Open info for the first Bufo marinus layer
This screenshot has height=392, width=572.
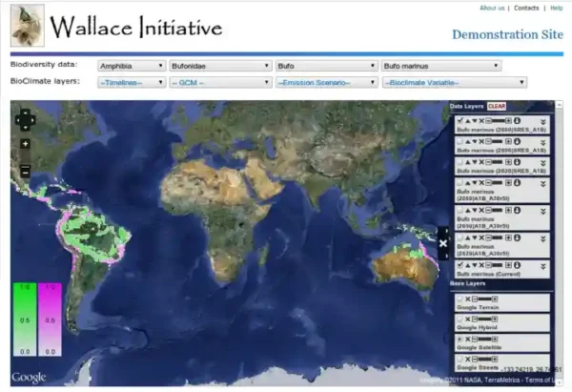point(516,121)
